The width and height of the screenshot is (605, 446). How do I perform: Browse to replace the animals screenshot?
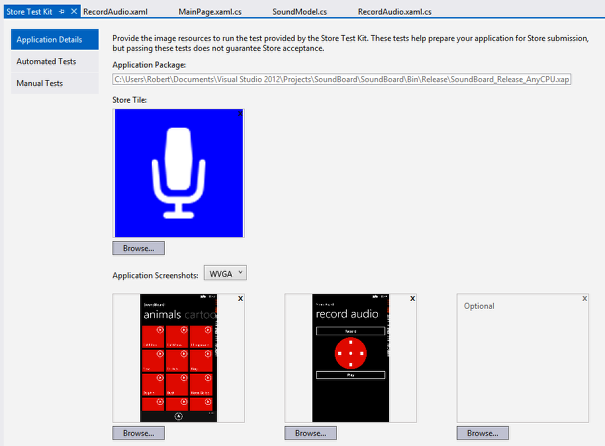tap(138, 434)
